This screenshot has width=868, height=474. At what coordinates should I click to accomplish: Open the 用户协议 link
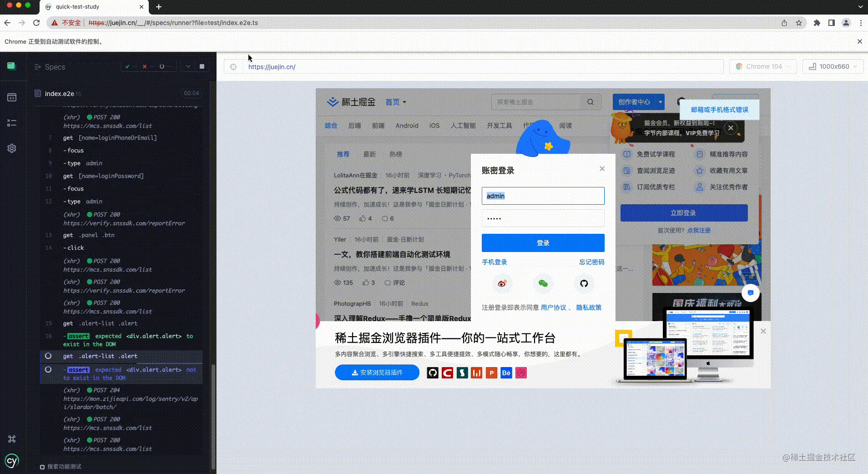pyautogui.click(x=554, y=308)
